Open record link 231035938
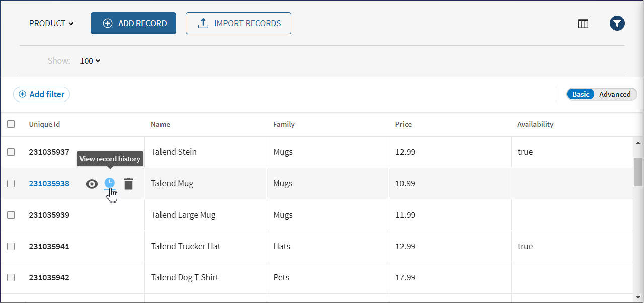Screen dimensions: 644x303 point(49,184)
